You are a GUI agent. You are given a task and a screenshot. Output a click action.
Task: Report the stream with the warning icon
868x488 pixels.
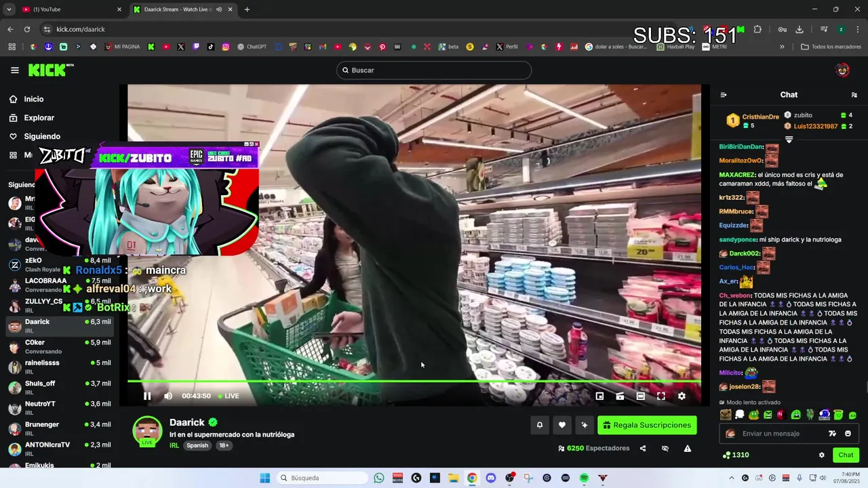point(688,448)
